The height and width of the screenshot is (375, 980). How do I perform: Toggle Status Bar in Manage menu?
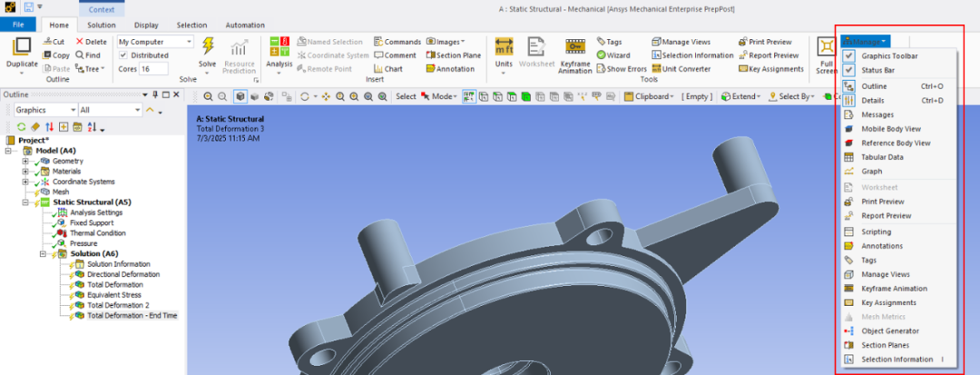coord(878,70)
